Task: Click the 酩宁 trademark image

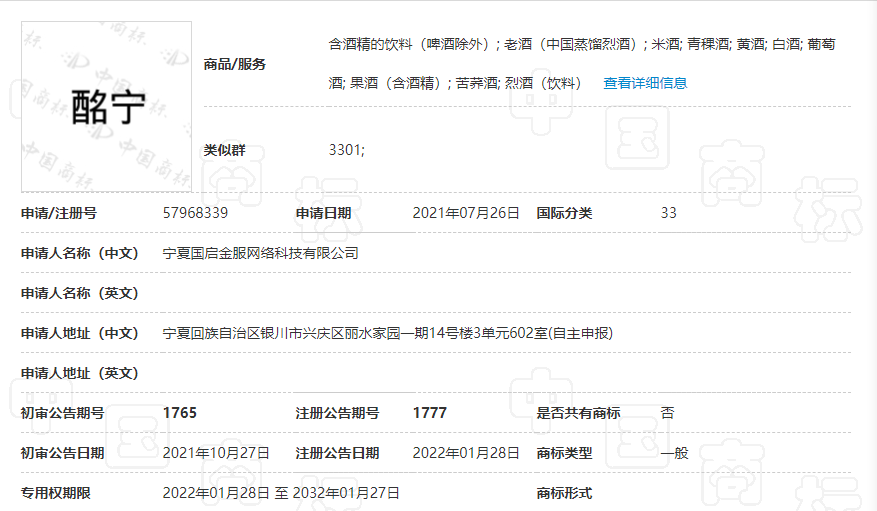Action: tap(107, 106)
